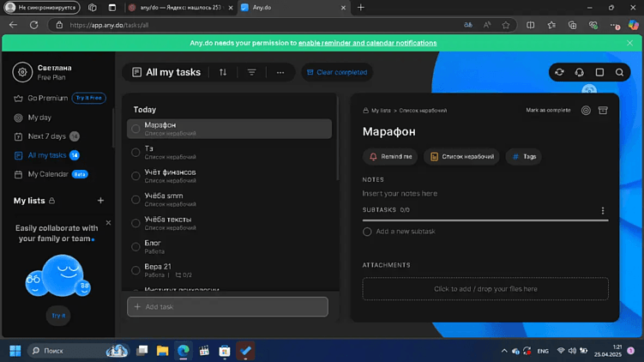Open File Explorer from the taskbar

coord(163,351)
